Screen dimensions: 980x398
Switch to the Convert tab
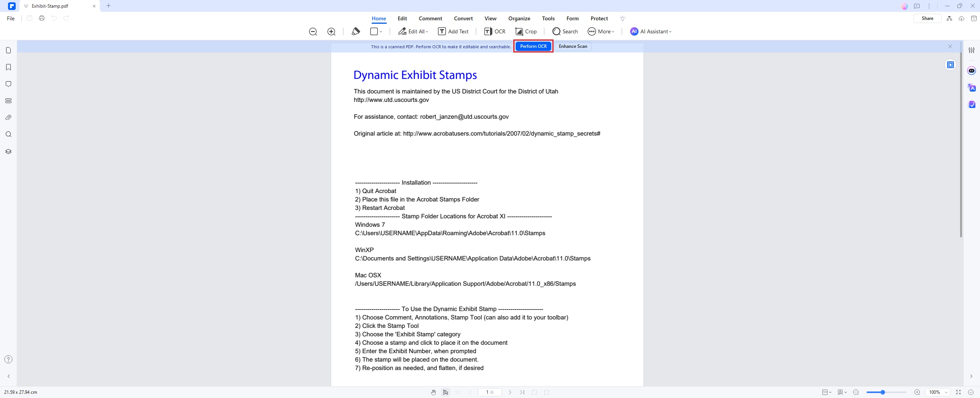(463, 18)
